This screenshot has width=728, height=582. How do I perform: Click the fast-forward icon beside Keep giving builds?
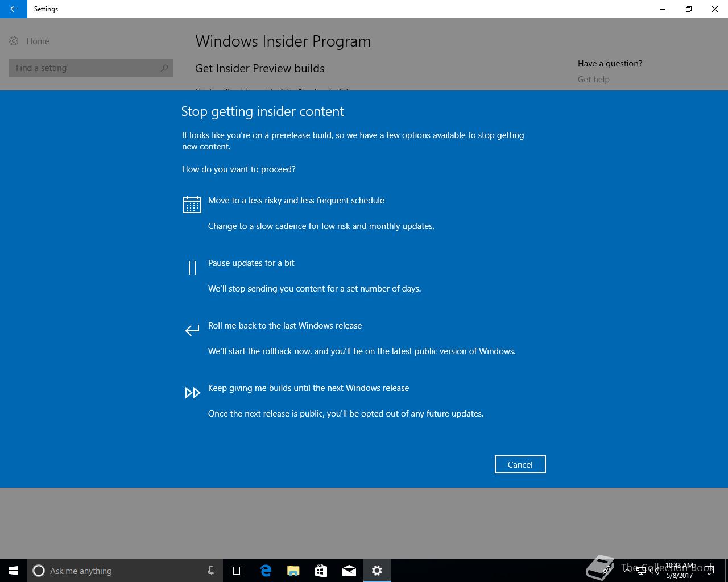[x=192, y=393]
